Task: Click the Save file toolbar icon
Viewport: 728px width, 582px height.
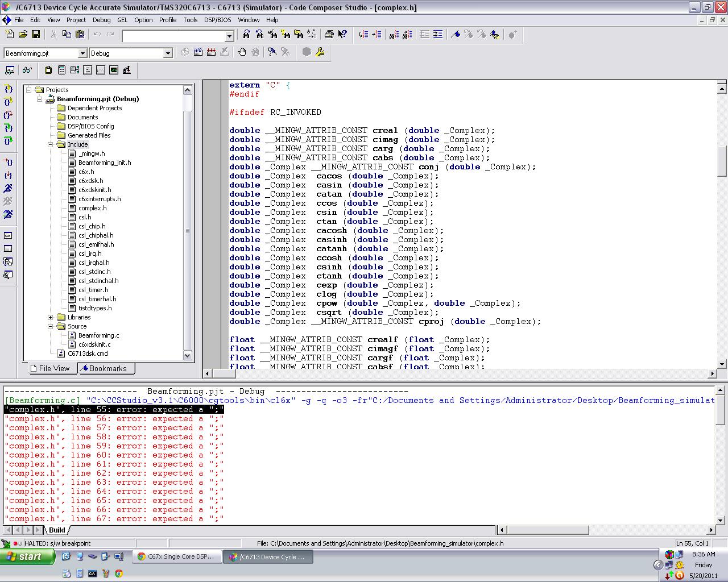Action: [x=35, y=35]
